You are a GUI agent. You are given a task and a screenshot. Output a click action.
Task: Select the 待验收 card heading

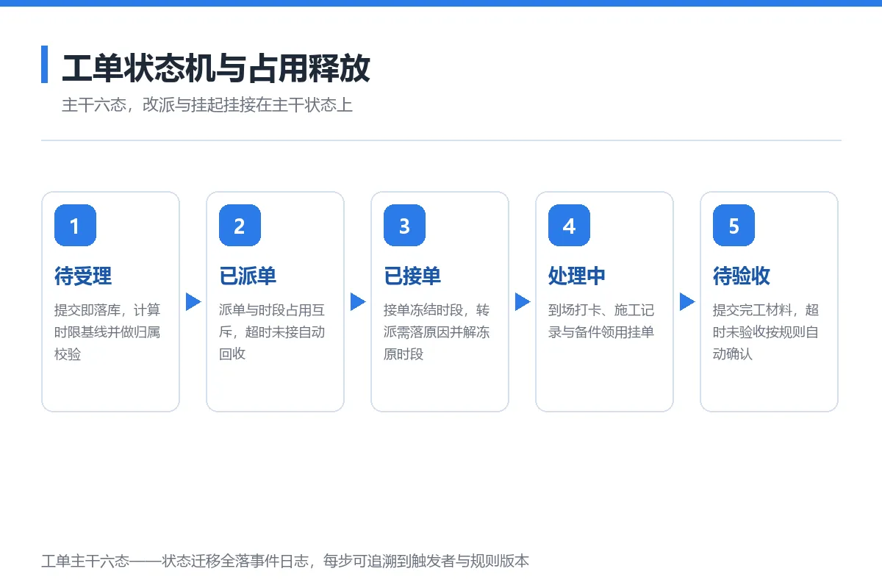coord(742,276)
